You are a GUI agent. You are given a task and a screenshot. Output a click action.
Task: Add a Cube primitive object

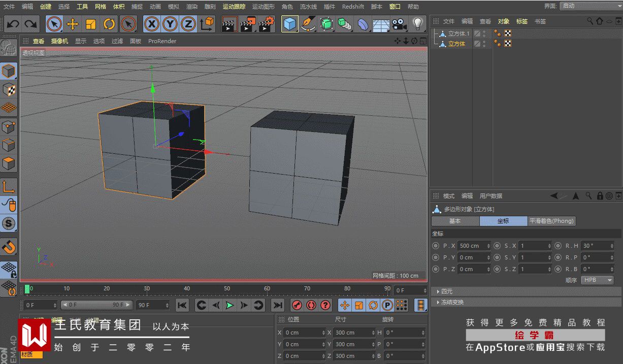coord(290,24)
